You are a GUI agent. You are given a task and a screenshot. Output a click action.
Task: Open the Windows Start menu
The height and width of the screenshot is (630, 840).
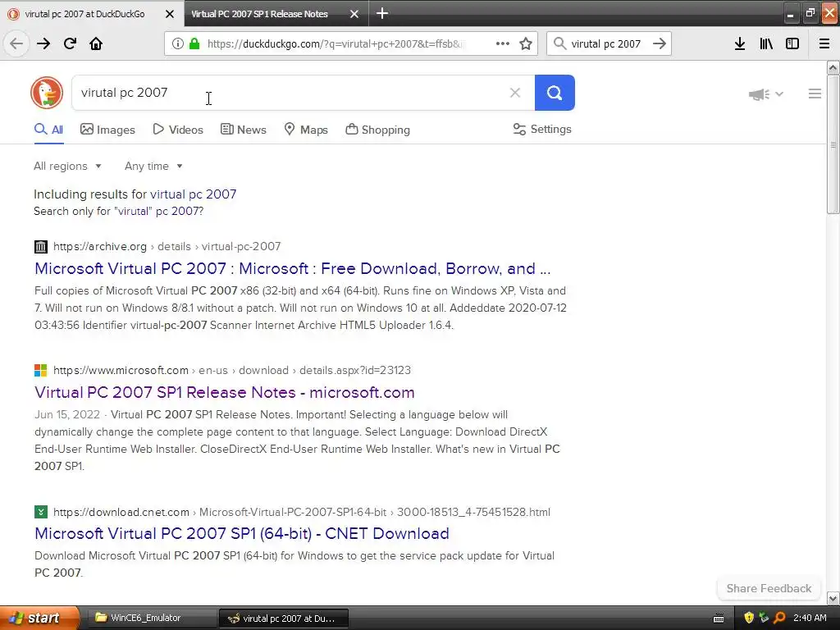[39, 618]
